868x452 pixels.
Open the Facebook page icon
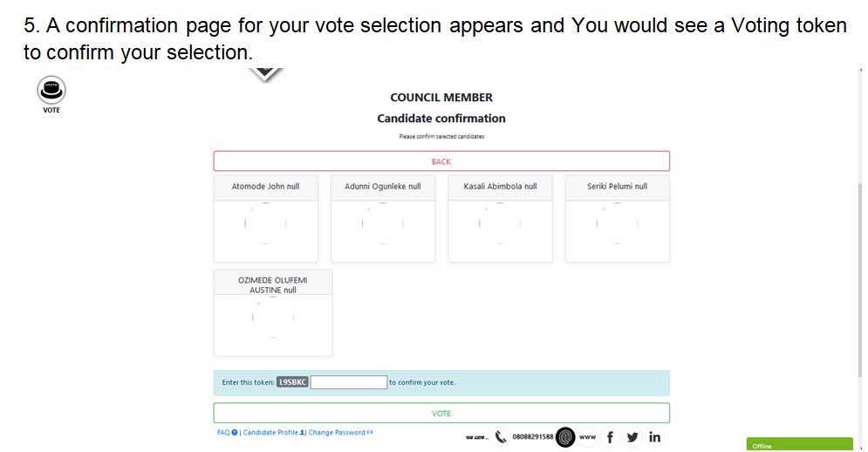(x=610, y=437)
